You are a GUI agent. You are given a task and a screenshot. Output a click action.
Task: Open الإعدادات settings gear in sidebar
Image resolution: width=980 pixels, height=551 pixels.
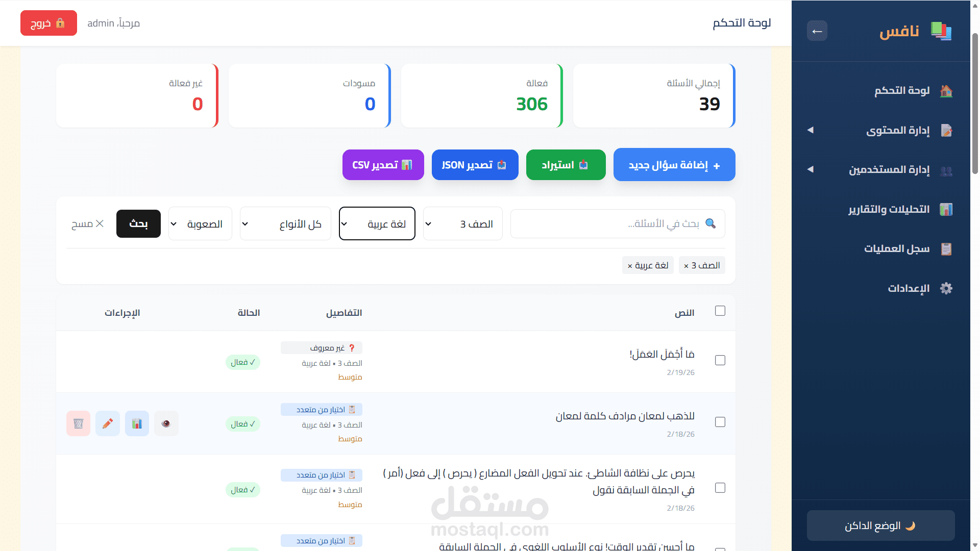tap(908, 288)
